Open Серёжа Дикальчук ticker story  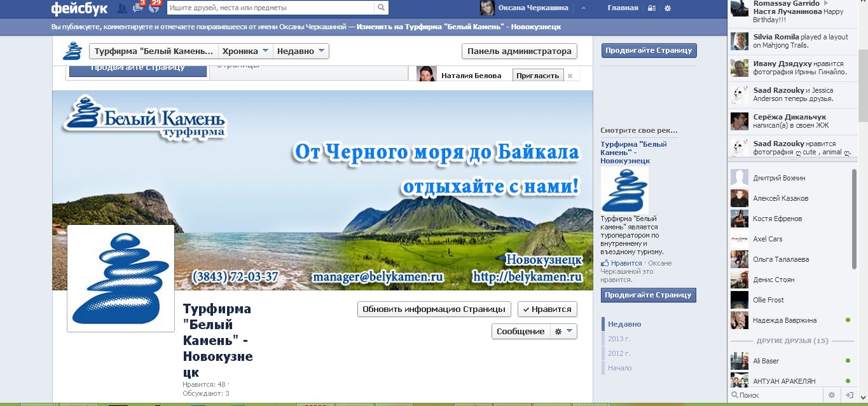click(x=792, y=121)
